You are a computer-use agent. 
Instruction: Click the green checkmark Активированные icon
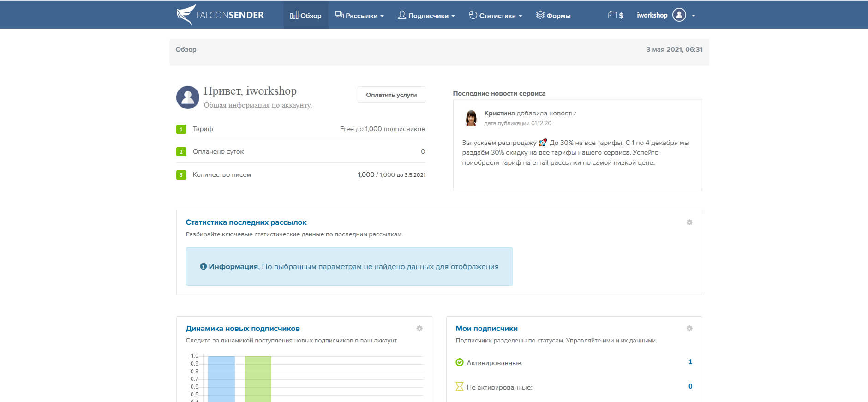(459, 362)
